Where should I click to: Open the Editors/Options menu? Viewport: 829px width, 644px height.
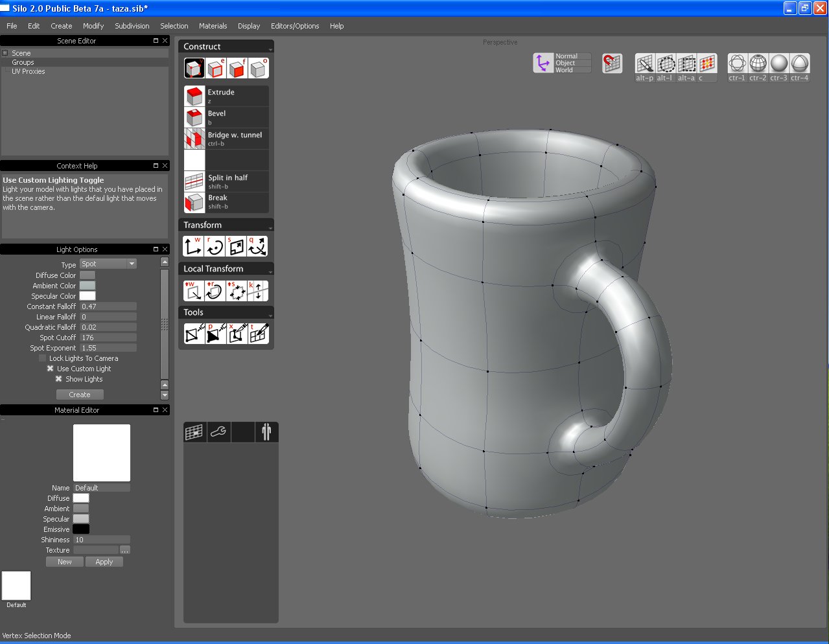pos(295,26)
